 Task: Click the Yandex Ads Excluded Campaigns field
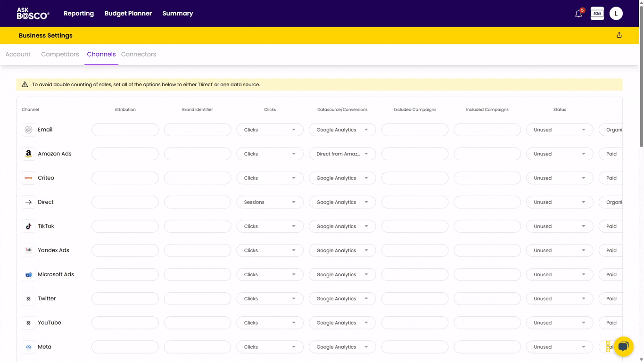coord(415,250)
